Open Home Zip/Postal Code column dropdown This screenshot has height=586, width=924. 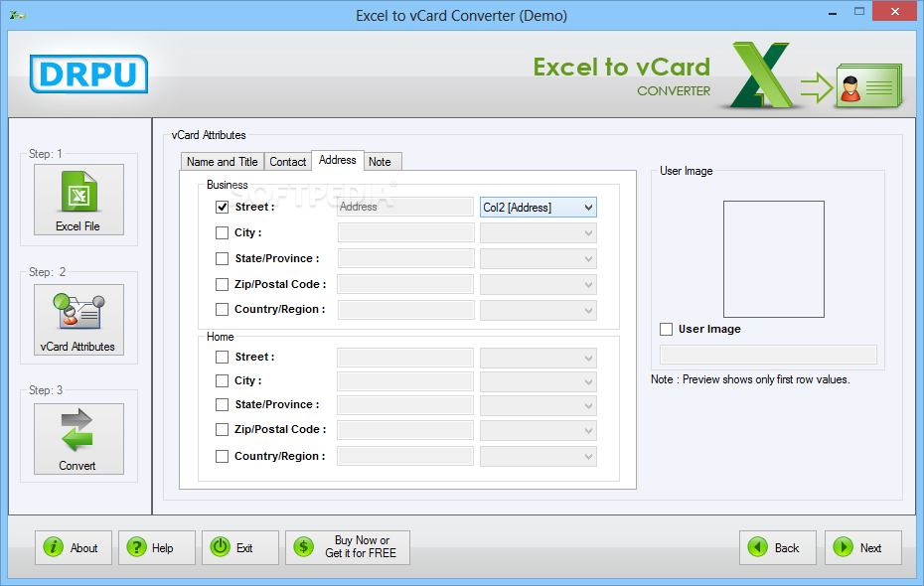[539, 431]
